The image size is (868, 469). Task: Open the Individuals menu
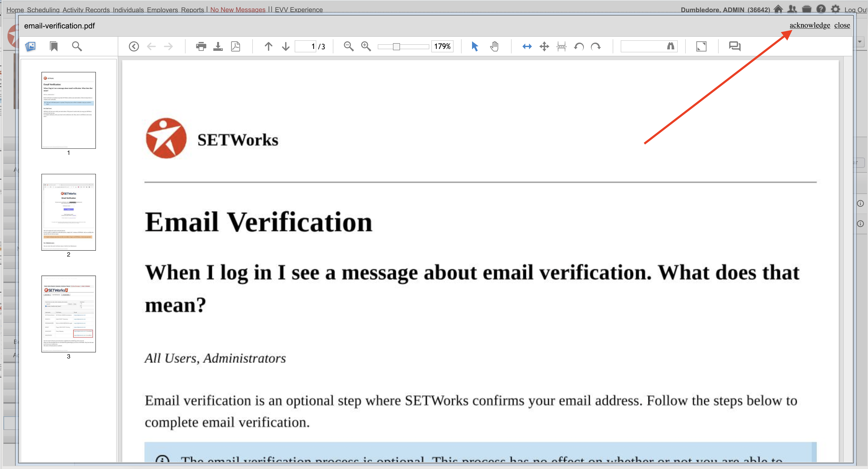click(x=128, y=10)
